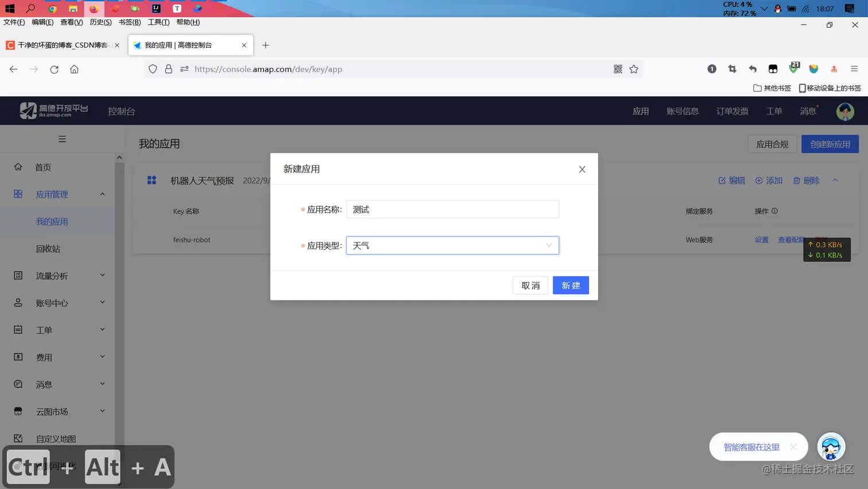Click the 云图市场 store icon
The image size is (868, 489).
[18, 411]
